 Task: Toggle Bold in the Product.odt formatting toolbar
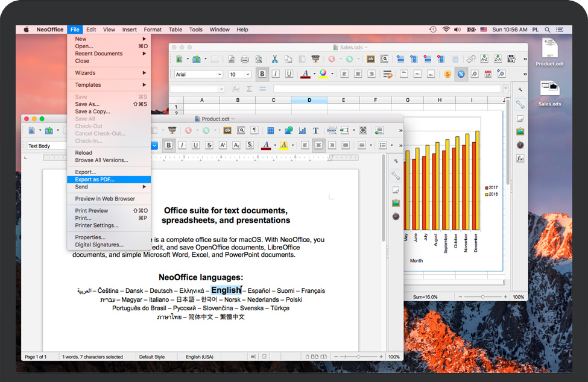click(169, 145)
